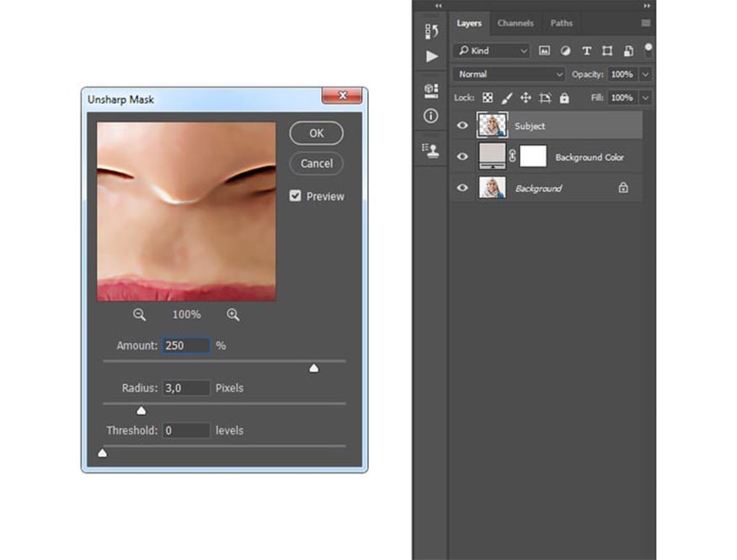The image size is (737, 560).
Task: Click the Threshold slider handle
Action: pos(102,453)
